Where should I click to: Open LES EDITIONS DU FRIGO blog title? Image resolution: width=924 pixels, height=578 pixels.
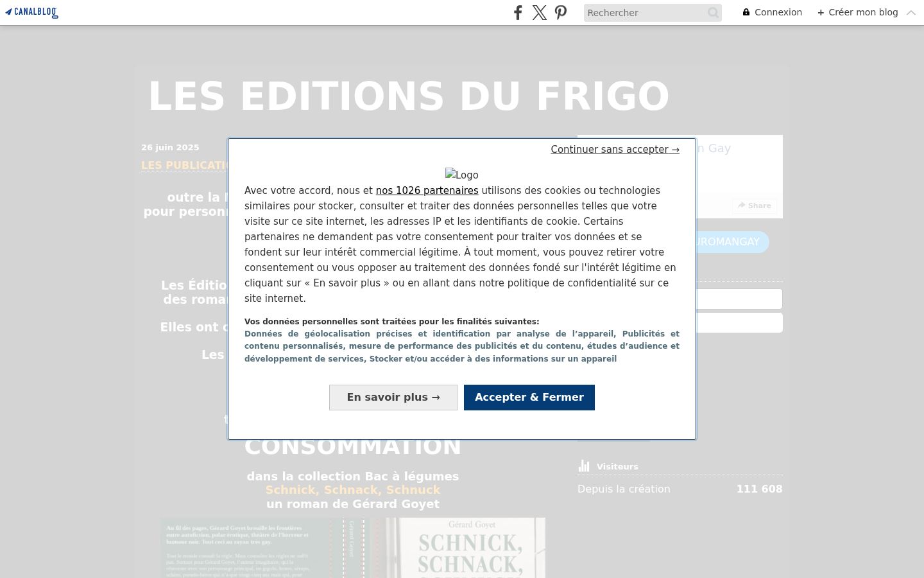(x=409, y=96)
